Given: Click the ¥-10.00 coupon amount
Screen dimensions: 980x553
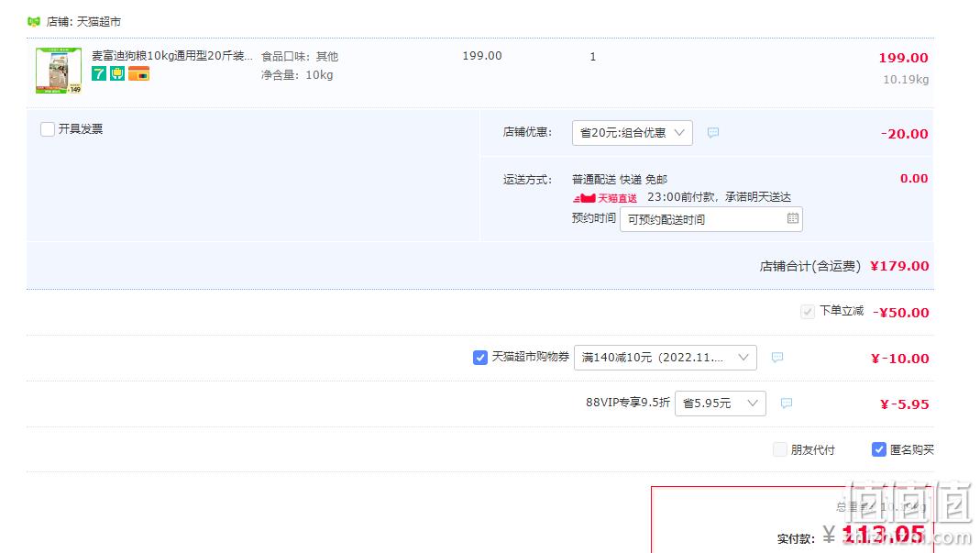Looking at the screenshot, I should 900,359.
